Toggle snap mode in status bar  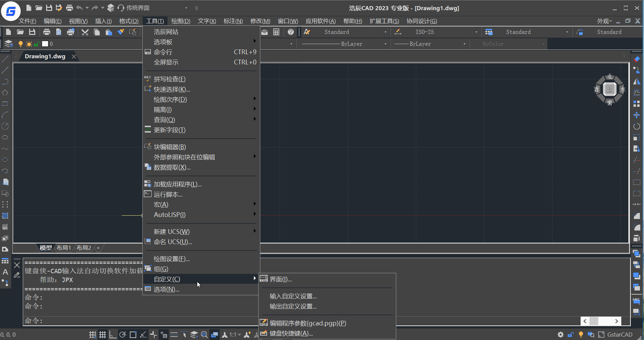pos(93,335)
